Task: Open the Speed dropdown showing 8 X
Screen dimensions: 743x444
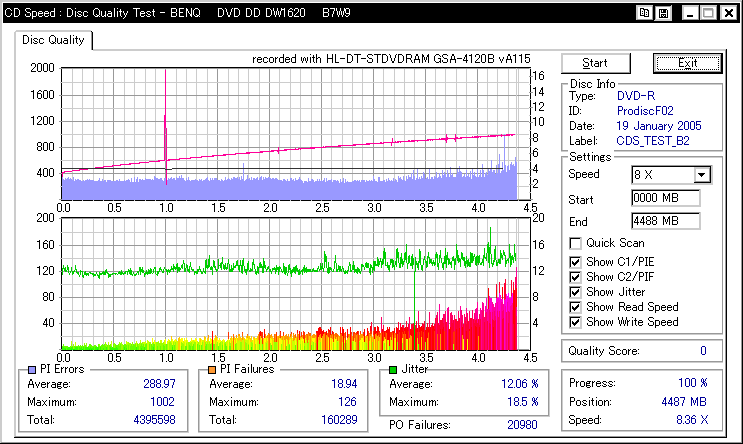Action: pyautogui.click(x=701, y=175)
